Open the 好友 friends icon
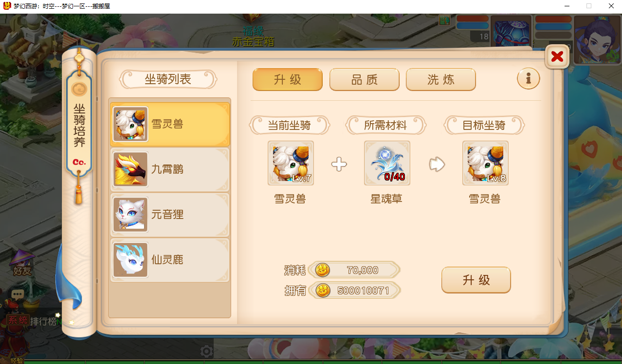Viewport: 622px width, 364px height. pyautogui.click(x=22, y=263)
